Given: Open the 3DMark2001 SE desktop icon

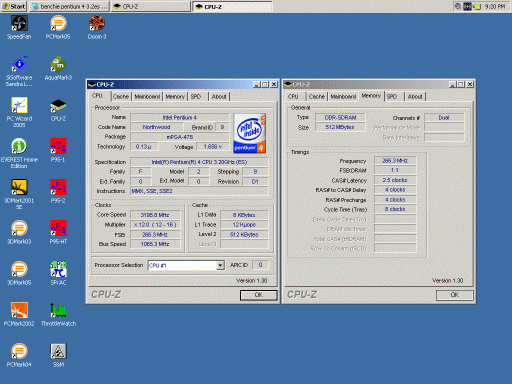Looking at the screenshot, I should pyautogui.click(x=19, y=194).
